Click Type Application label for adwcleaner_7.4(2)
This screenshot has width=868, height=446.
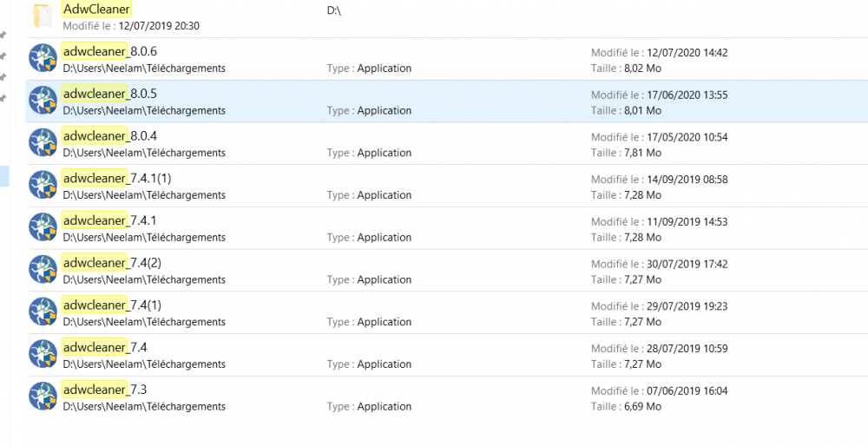(x=369, y=279)
